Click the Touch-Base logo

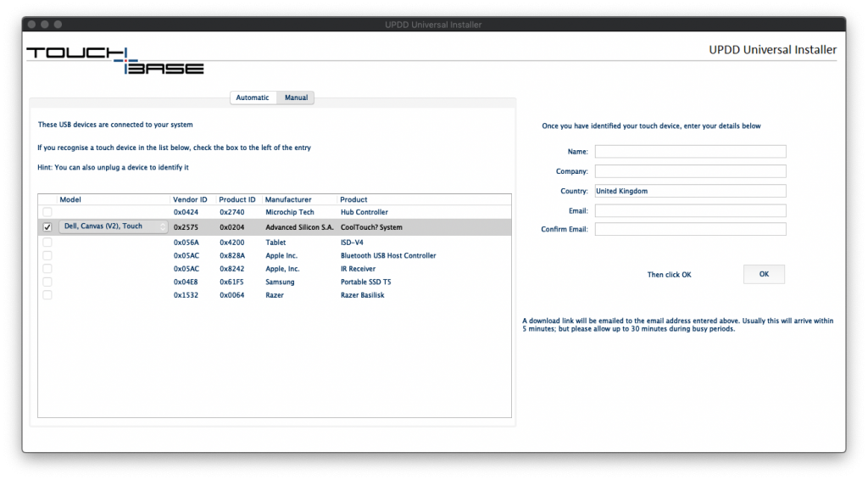(x=115, y=61)
